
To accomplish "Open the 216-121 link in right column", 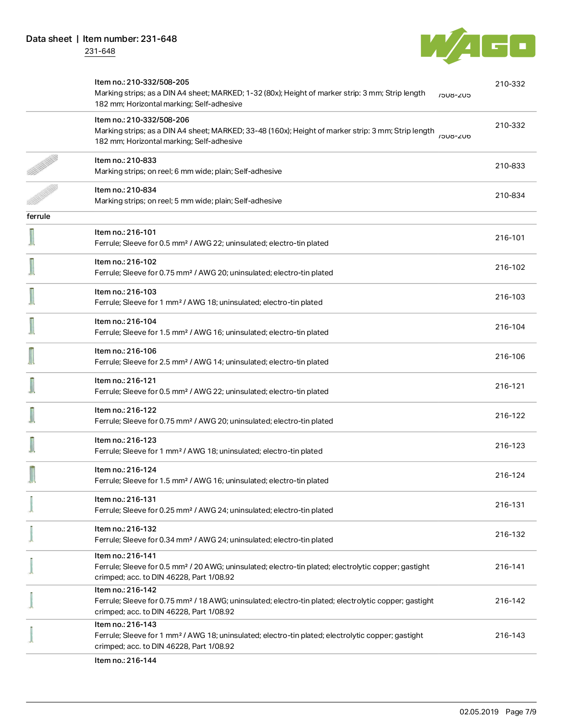I will tap(510, 386).
